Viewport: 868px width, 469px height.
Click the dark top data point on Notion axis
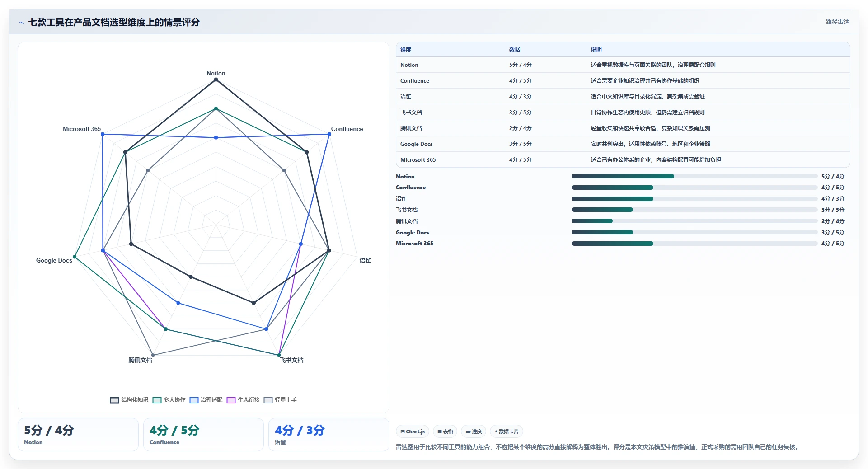click(x=216, y=80)
